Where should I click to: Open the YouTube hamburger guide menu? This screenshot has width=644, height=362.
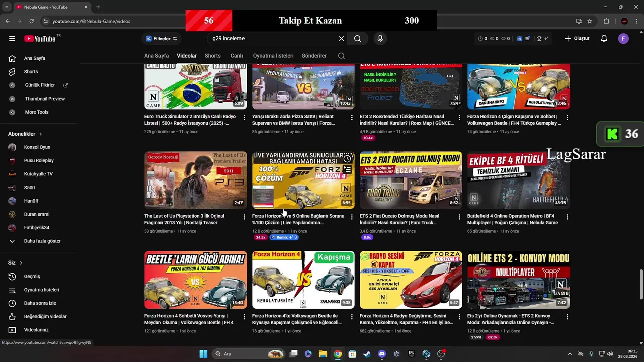[x=12, y=38]
